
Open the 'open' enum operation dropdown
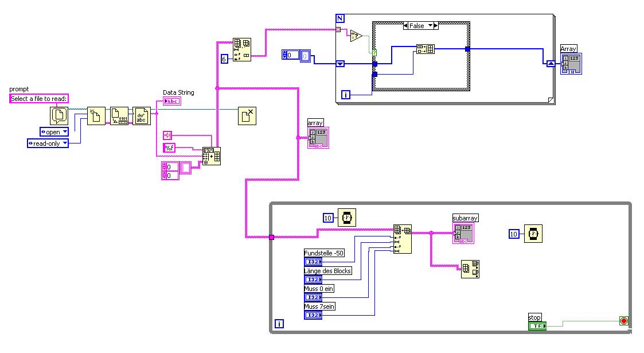tap(54, 132)
